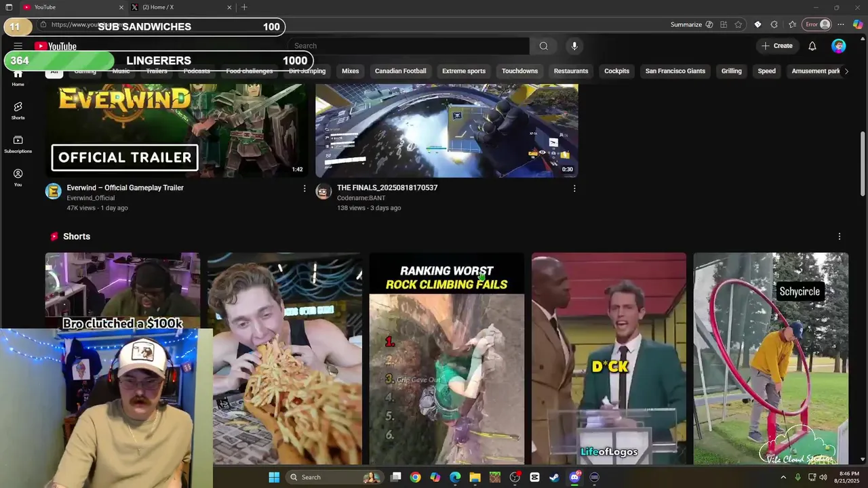Viewport: 868px width, 488px height.
Task: Open the Schycircle golf short
Action: [x=771, y=359]
